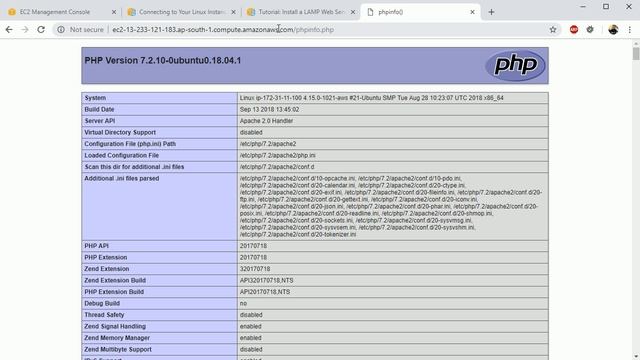The width and height of the screenshot is (640, 360).
Task: Click the PHP Version 7.2.10 heading
Action: [162, 60]
